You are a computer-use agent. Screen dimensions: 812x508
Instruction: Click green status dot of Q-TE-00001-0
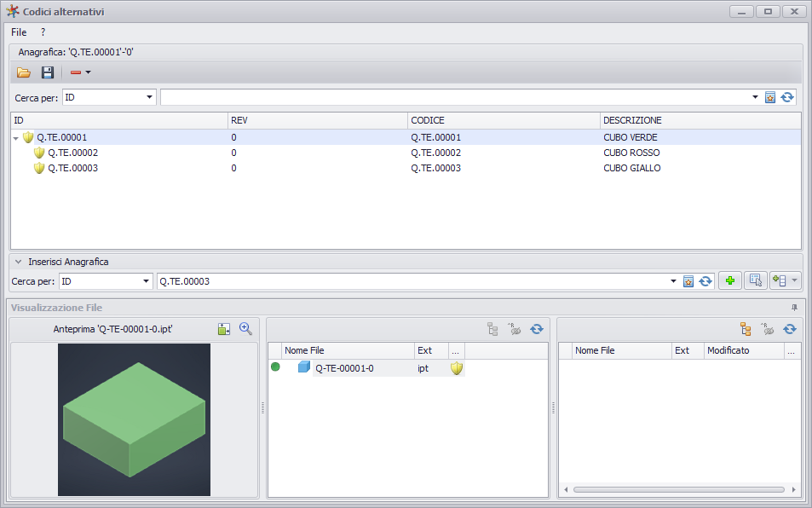click(275, 367)
